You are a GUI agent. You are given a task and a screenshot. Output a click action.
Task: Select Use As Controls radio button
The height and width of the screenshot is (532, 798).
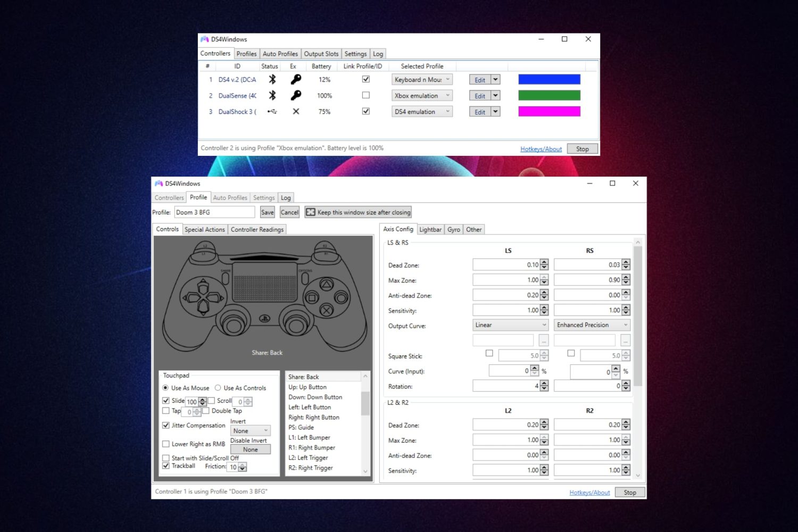[218, 388]
